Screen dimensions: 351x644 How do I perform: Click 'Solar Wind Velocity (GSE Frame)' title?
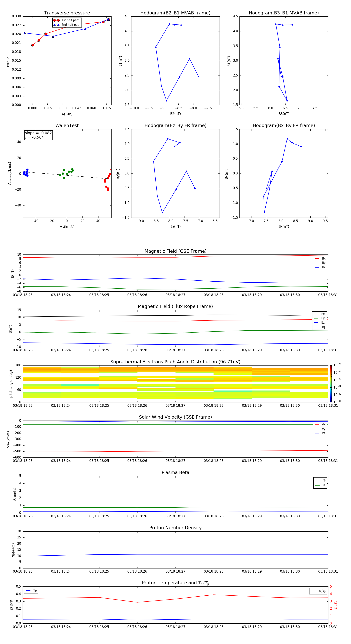175,417
